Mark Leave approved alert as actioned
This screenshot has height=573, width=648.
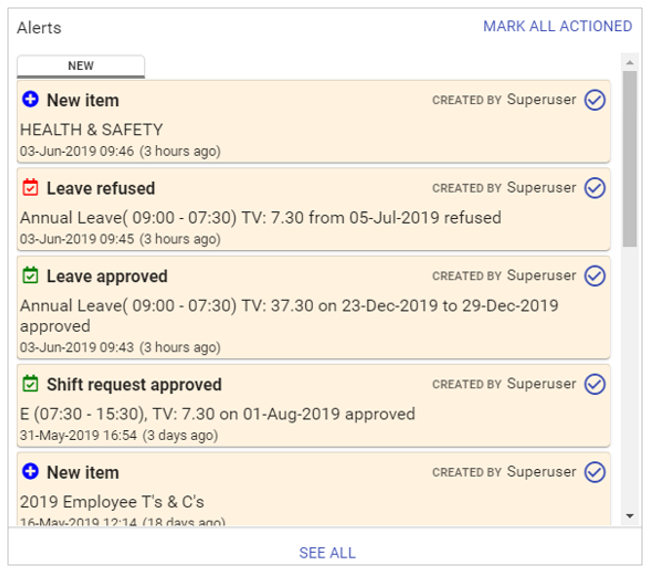(595, 276)
